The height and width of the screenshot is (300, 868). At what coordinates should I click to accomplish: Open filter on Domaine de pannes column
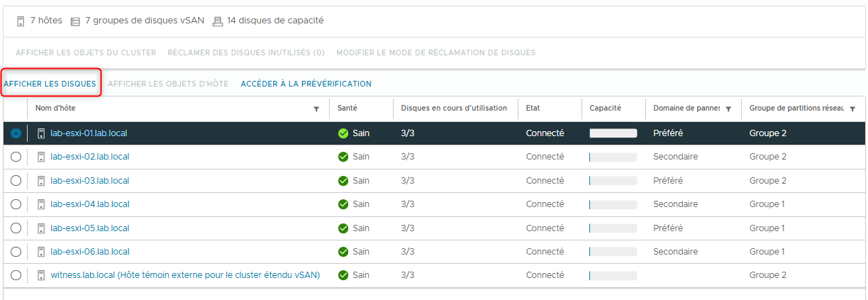click(728, 109)
